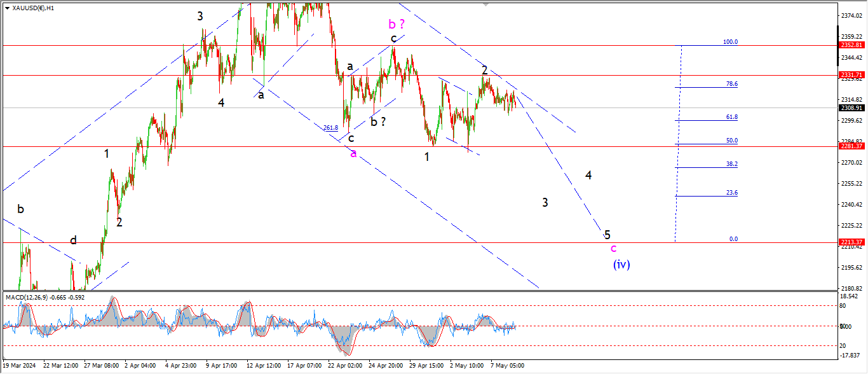Click the gray chart shift triangle marker
Screen dimensions: 868x374
tap(486, 4)
